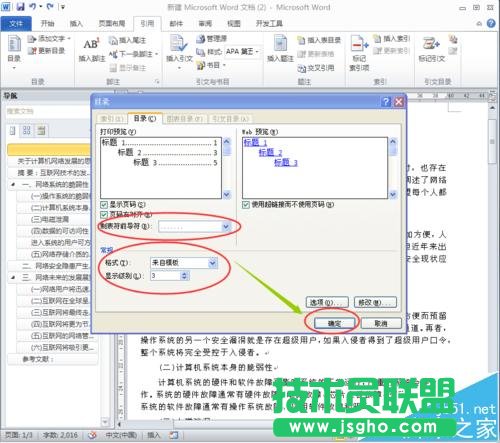Switch to the 引文目录 tab in the dialog
Viewport: 500px width, 443px height.
(x=231, y=119)
